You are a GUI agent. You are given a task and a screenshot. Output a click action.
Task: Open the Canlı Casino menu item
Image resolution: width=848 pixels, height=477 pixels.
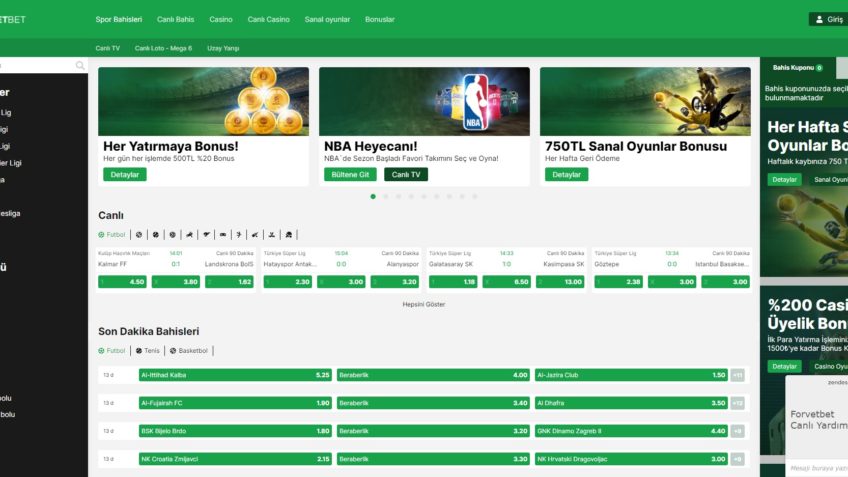pyautogui.click(x=268, y=19)
